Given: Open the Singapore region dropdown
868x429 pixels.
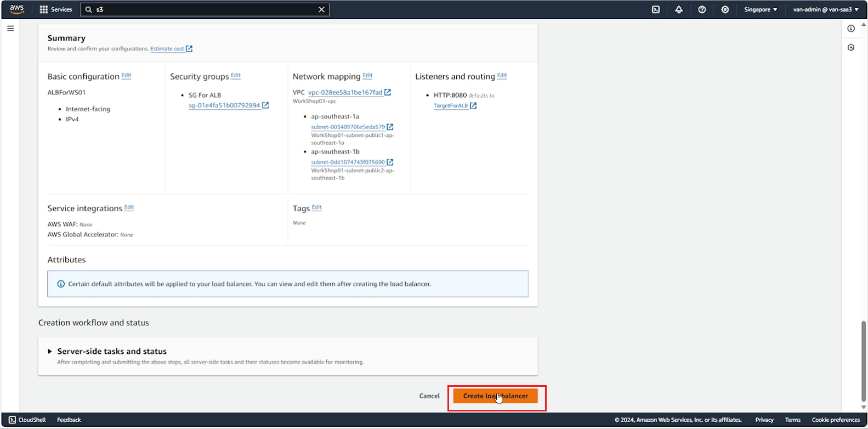Looking at the screenshot, I should pyautogui.click(x=761, y=9).
